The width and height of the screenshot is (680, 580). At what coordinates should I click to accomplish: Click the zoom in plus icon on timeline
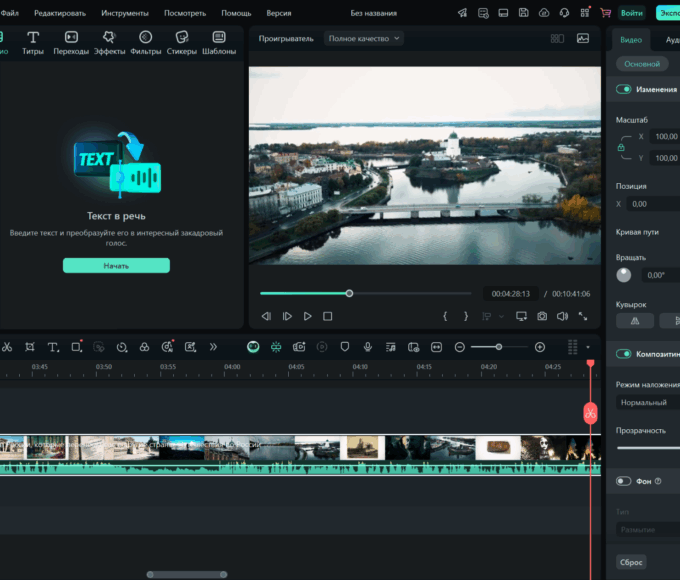point(540,347)
